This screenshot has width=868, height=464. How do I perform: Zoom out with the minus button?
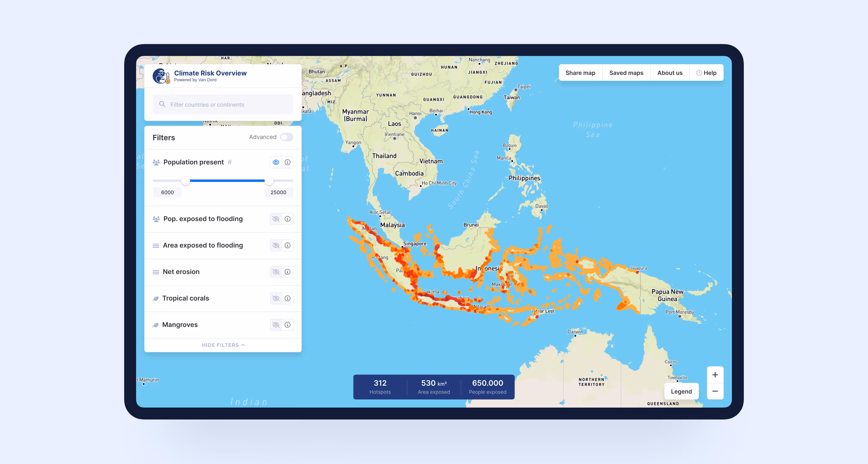click(715, 391)
